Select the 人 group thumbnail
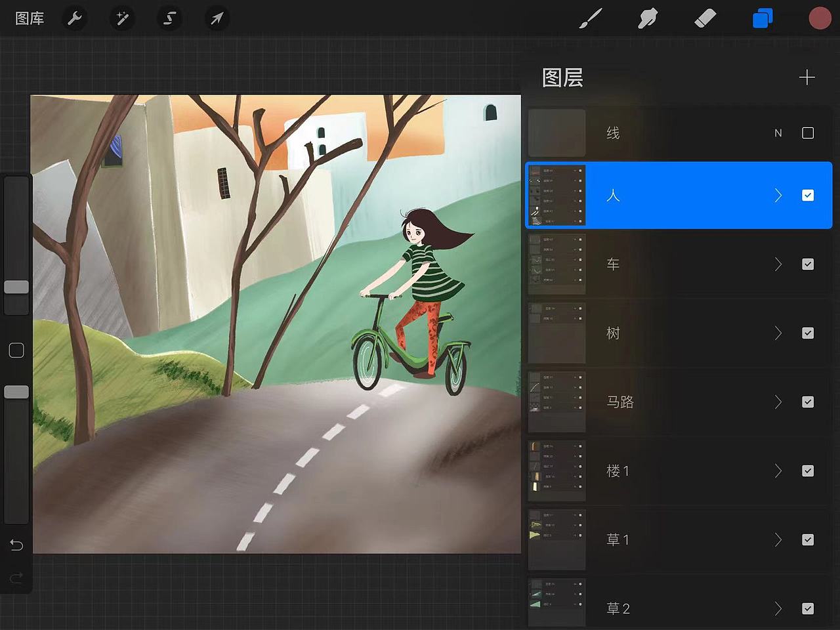Image resolution: width=840 pixels, height=630 pixels. click(556, 196)
